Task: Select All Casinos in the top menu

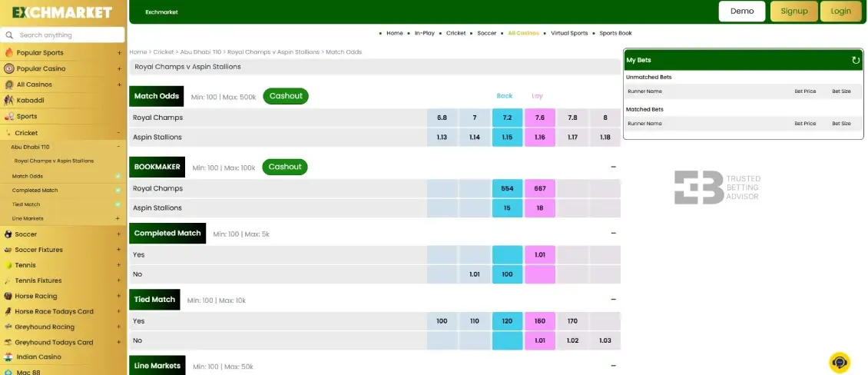Action: [523, 33]
